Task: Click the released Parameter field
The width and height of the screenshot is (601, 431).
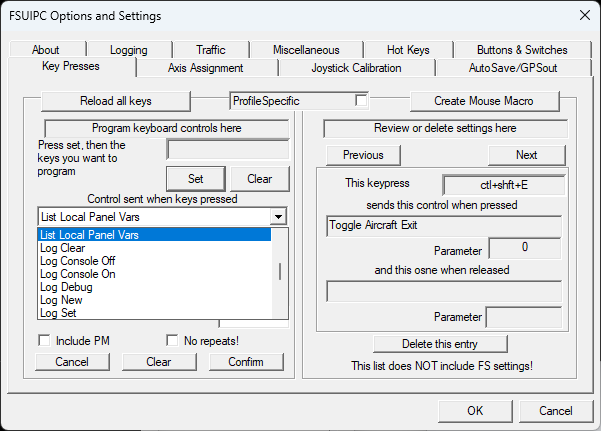Action: (x=524, y=317)
